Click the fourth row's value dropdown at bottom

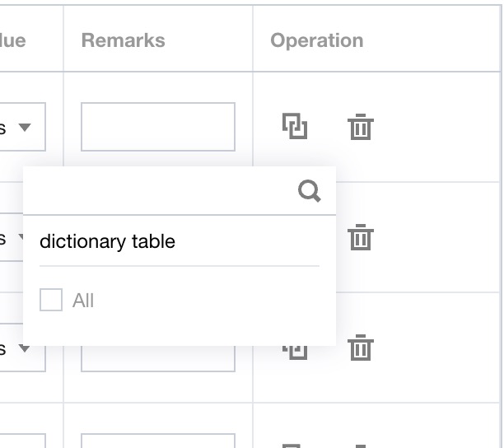tap(21, 441)
